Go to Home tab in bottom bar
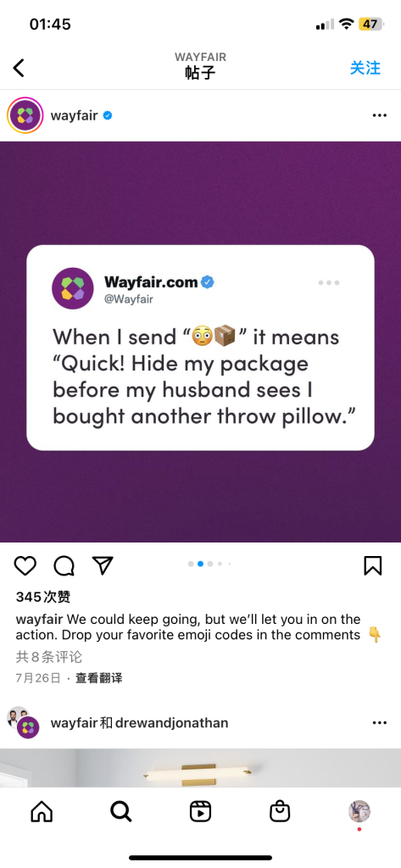 [42, 811]
